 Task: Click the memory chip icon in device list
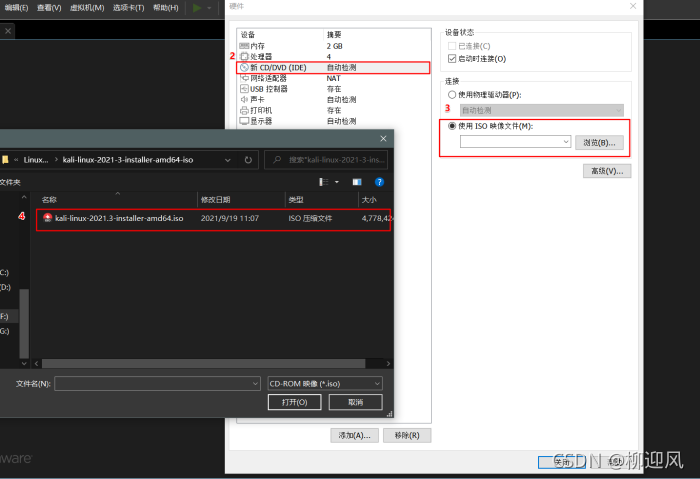[x=244, y=46]
